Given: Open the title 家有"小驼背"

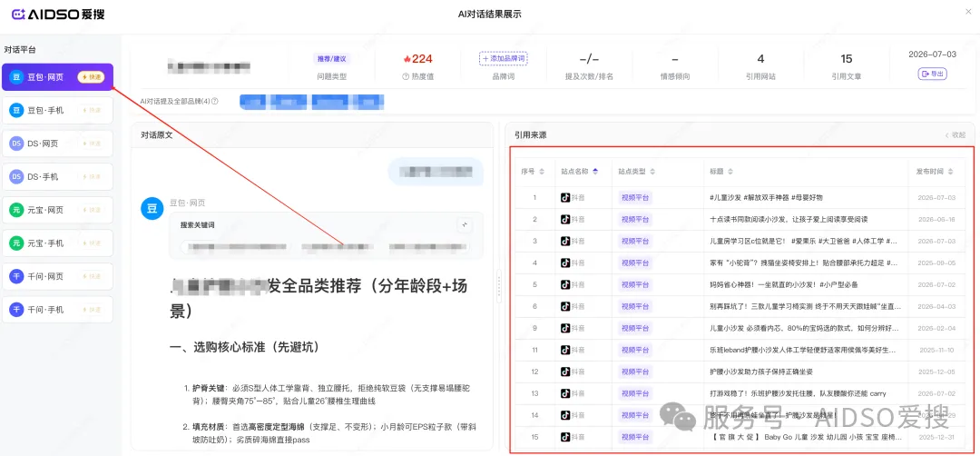Looking at the screenshot, I should click(804, 263).
